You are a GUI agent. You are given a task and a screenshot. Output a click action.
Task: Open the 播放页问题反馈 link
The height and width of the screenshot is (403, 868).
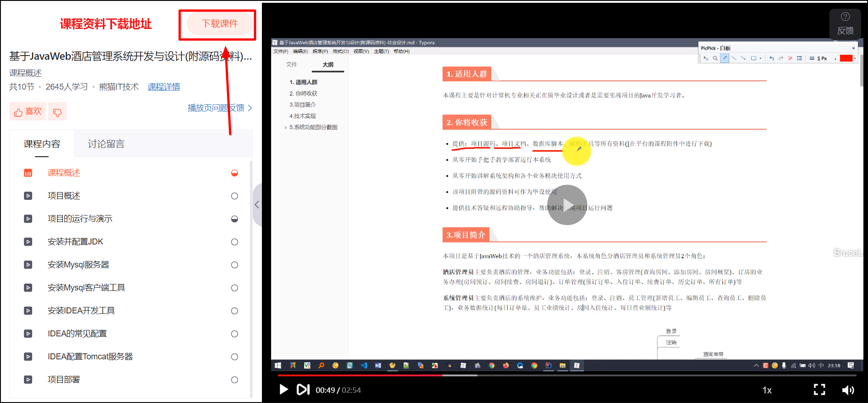[x=220, y=108]
